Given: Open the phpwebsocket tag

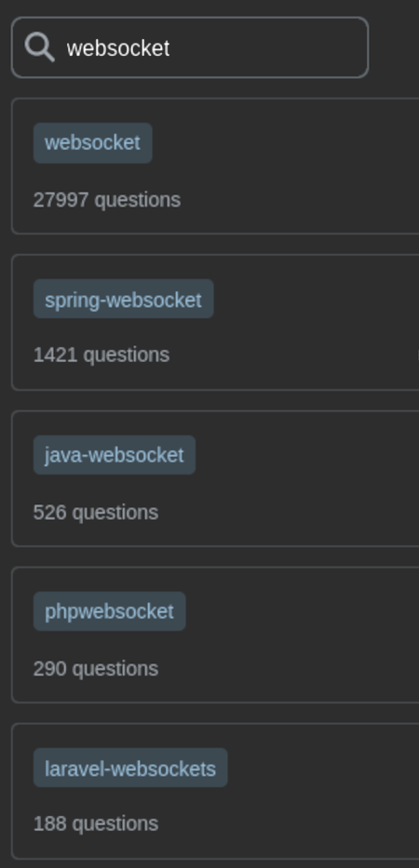Looking at the screenshot, I should point(109,611).
